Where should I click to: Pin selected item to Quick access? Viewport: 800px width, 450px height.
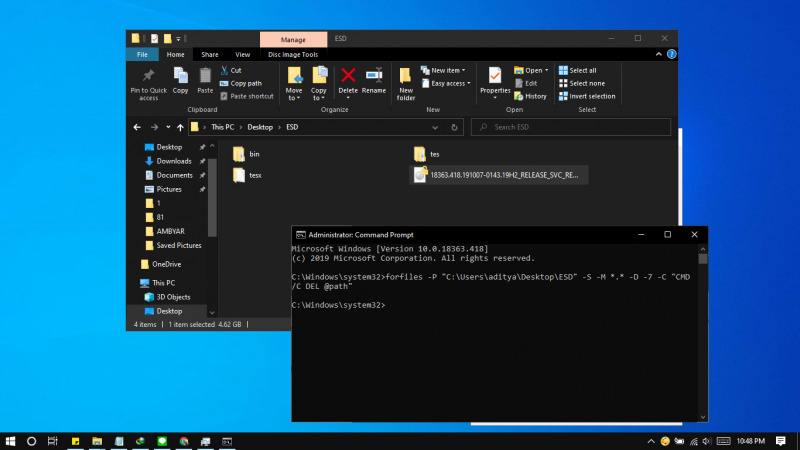point(148,84)
